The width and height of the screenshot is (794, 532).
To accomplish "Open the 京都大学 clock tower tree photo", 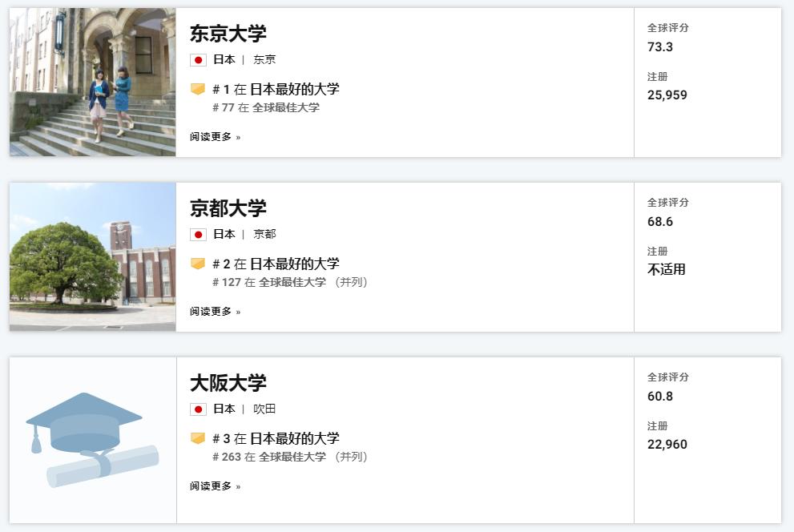I will tap(93, 256).
